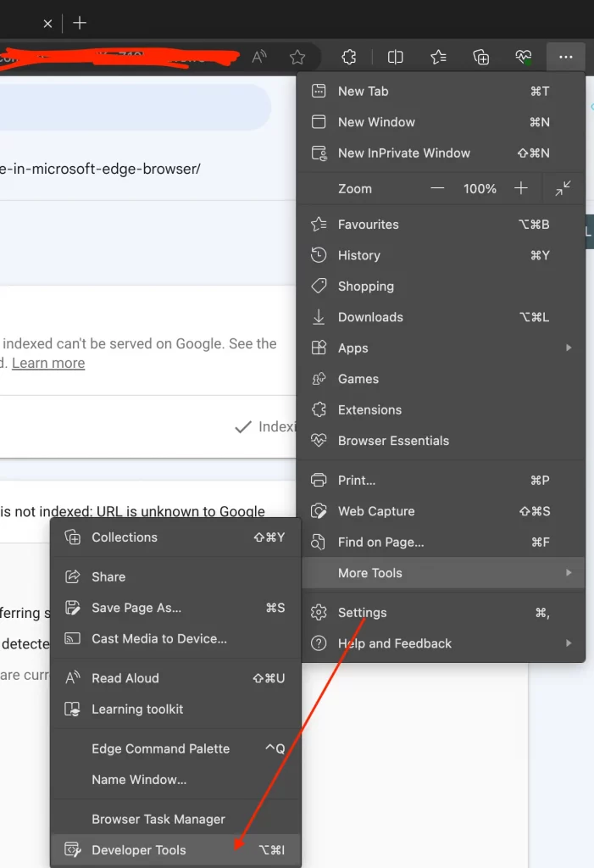Expand the Apps submenu
This screenshot has width=594, height=868.
(441, 348)
